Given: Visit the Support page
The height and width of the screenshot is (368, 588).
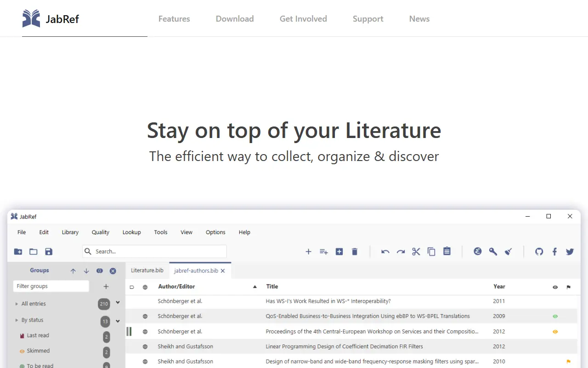Looking at the screenshot, I should tap(368, 19).
